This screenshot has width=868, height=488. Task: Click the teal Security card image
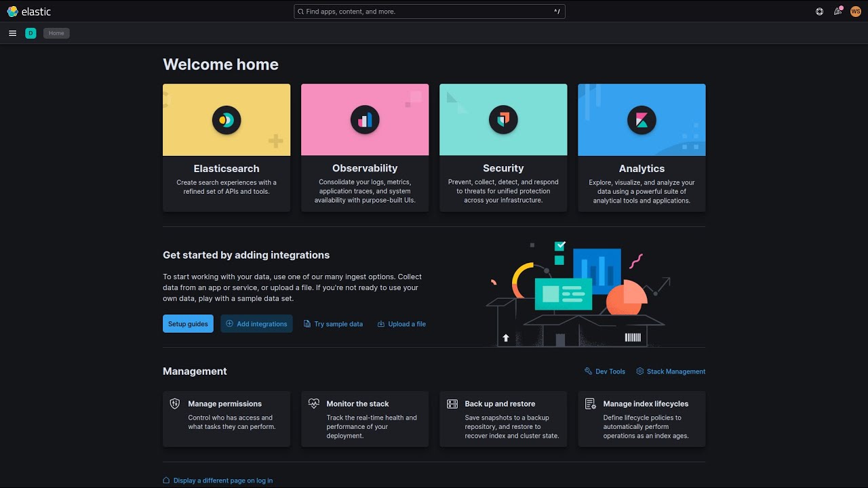[503, 120]
